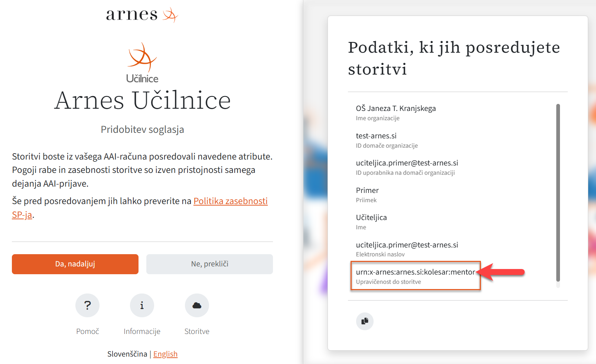Viewport: 596px width, 364px height.
Task: Click the copy data clipboard icon
Action: click(365, 321)
